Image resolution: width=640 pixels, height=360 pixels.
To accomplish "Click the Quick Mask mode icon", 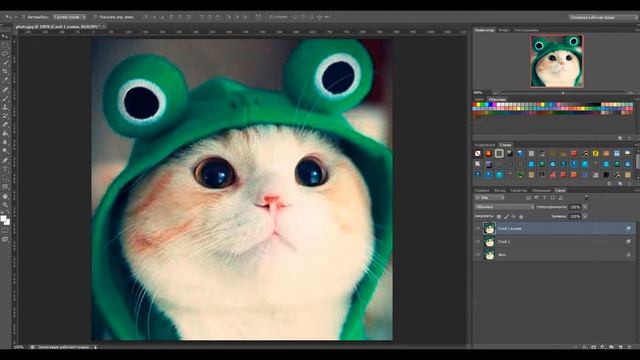I will 5,229.
